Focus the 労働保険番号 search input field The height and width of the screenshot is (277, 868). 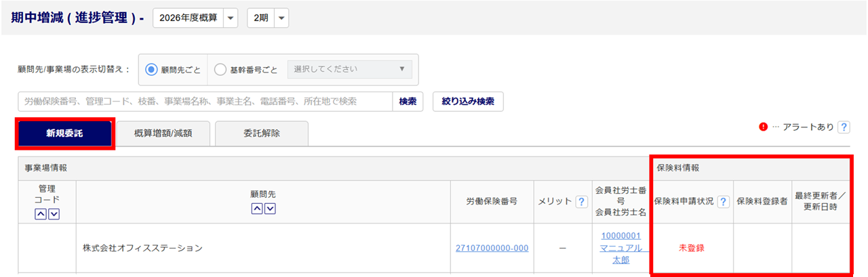[x=205, y=102]
